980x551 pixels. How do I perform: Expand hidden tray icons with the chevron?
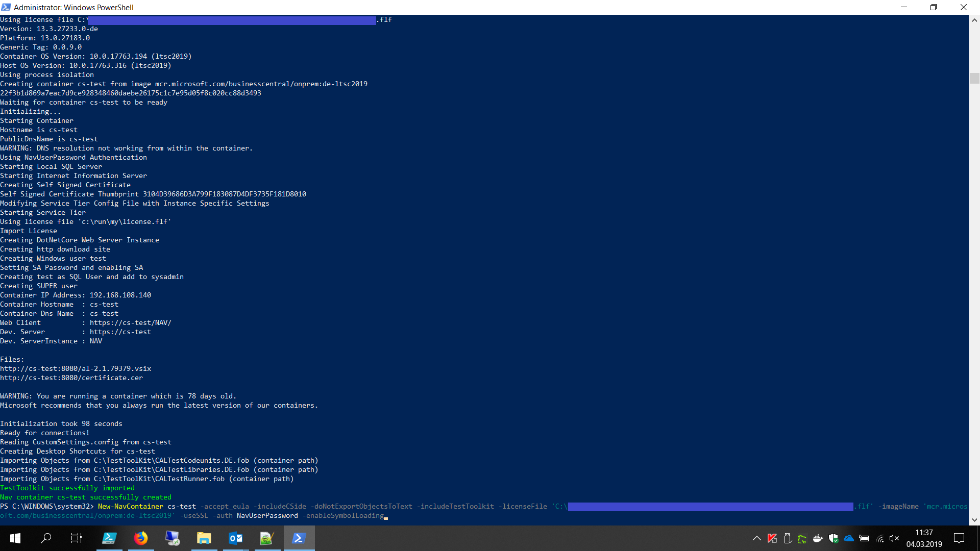(x=757, y=538)
